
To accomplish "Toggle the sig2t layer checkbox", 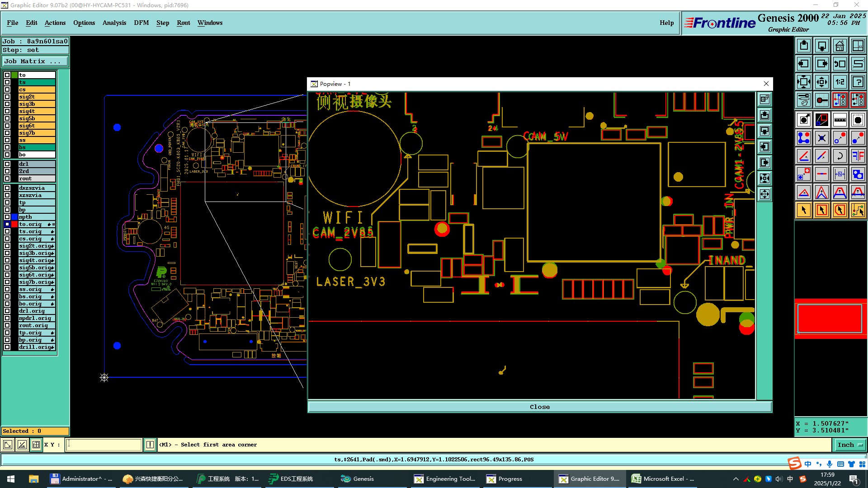I will 7,97.
